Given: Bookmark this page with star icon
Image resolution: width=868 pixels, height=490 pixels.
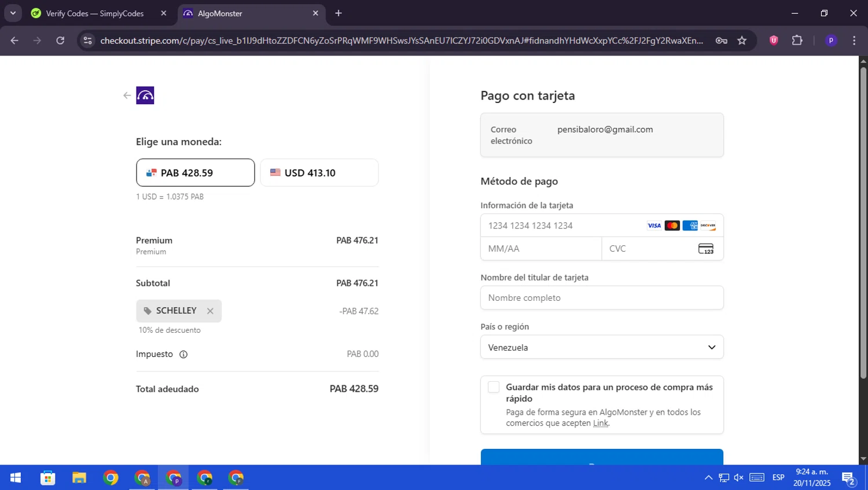Looking at the screenshot, I should [x=742, y=40].
